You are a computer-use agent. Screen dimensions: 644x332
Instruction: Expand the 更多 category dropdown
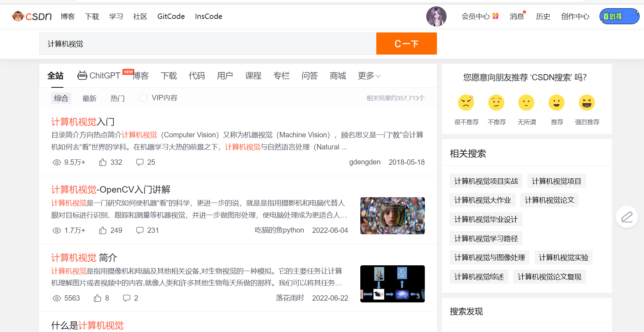pos(369,76)
